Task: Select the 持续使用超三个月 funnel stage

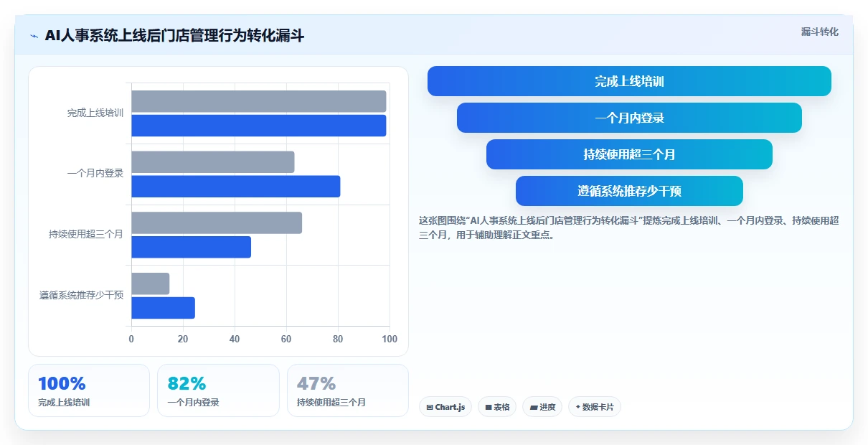Action: coord(629,154)
